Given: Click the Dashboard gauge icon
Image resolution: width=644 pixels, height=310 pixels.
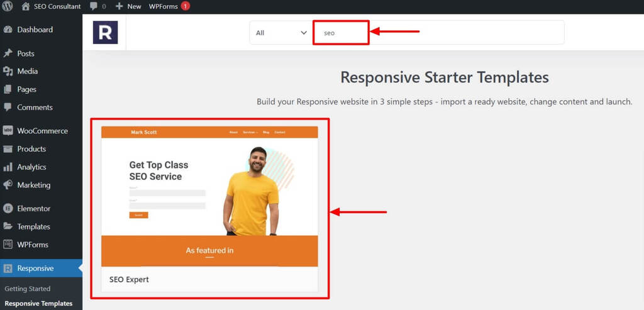Looking at the screenshot, I should tap(8, 30).
